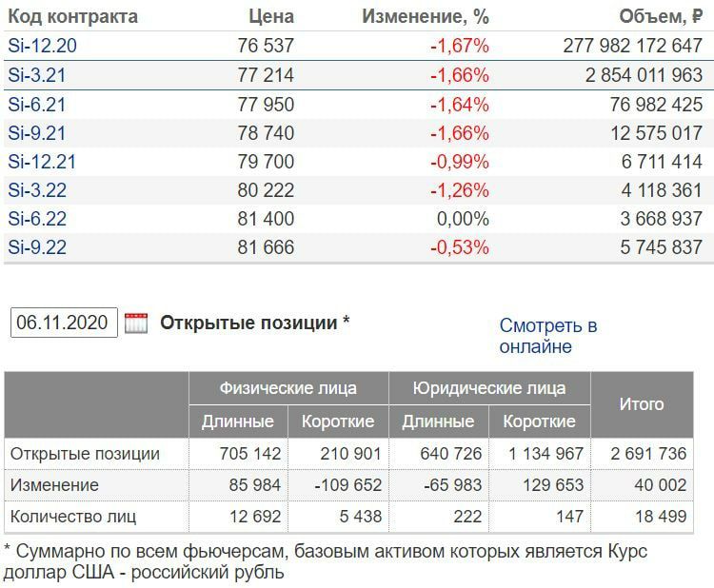
Task: Click the "Юридические лица" table header
Action: pos(489,388)
